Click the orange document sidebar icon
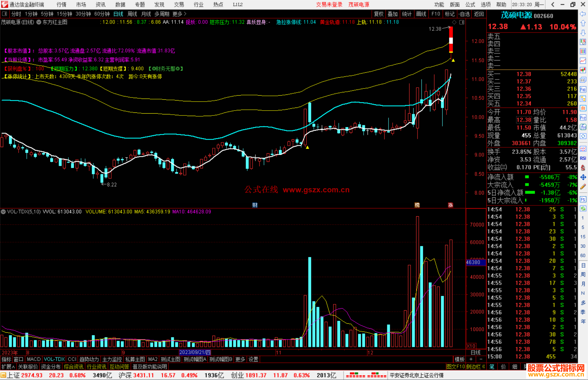588x380 pixels. 583,108
